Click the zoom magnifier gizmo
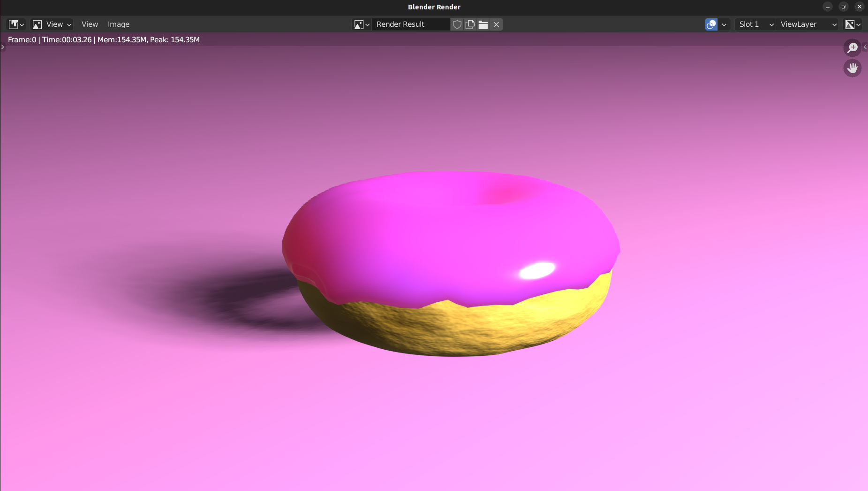The height and width of the screenshot is (491, 868). [x=852, y=47]
